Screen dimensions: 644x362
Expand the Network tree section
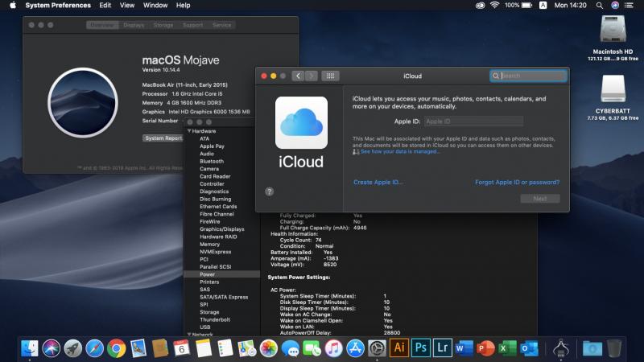click(189, 334)
